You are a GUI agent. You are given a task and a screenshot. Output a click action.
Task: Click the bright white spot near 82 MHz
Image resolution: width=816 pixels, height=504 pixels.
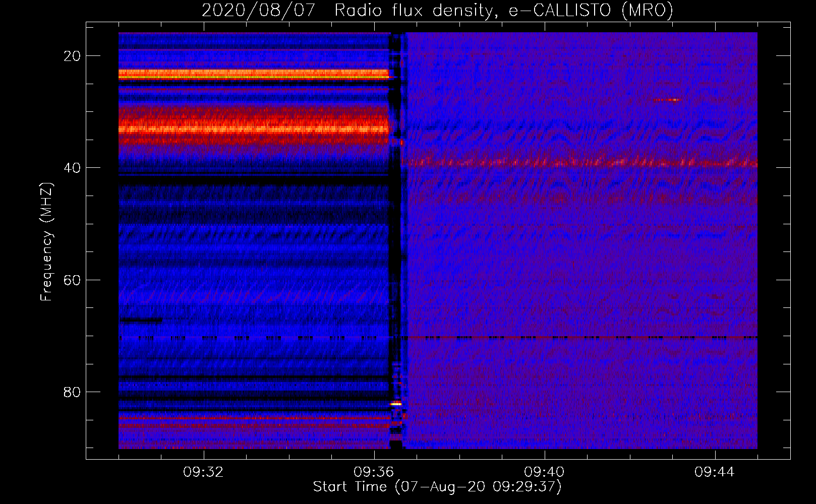pyautogui.click(x=396, y=404)
